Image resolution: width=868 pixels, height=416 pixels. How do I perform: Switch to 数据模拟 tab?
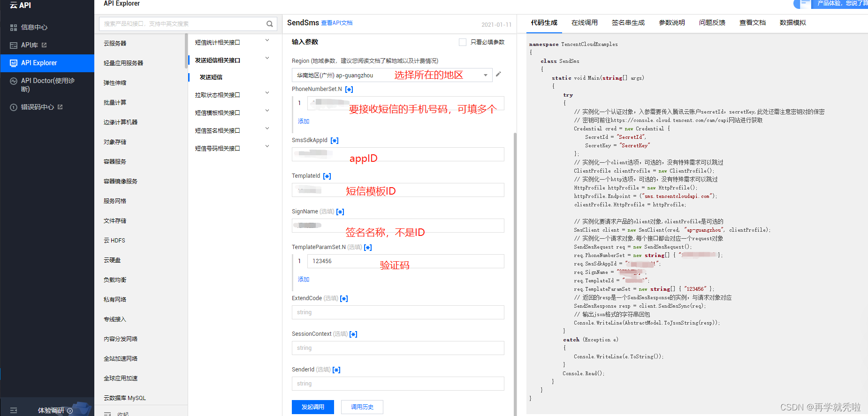793,23
